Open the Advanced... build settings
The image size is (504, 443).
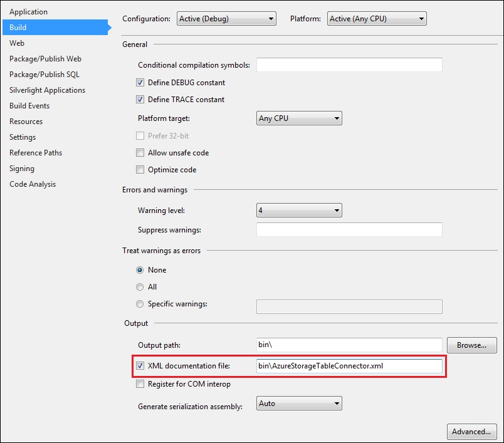coord(471,432)
